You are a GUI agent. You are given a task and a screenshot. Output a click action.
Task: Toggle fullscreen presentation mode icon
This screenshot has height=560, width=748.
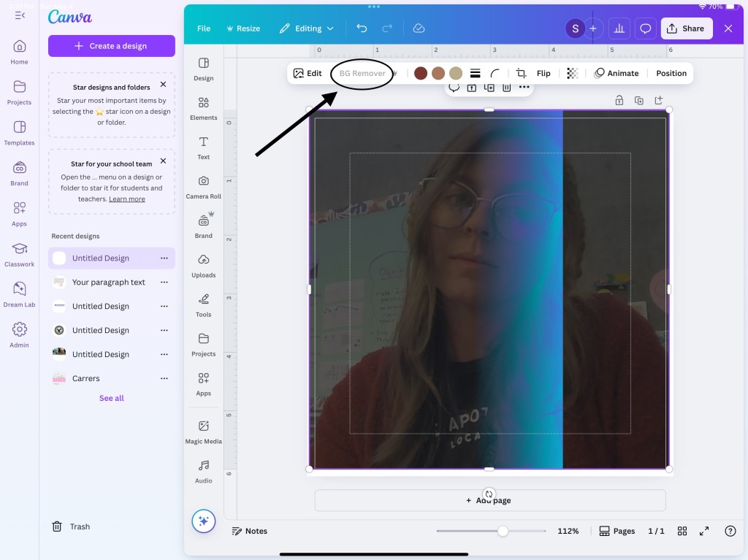tap(704, 531)
